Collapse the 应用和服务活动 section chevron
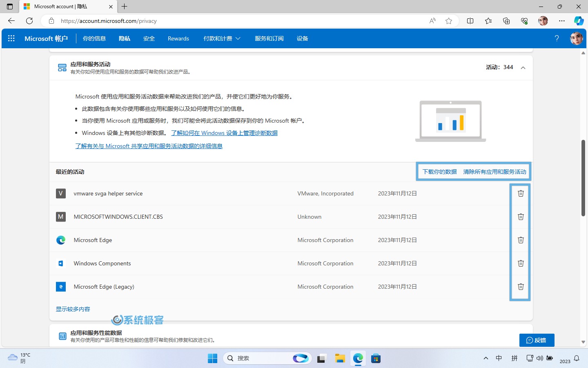Screen dimensions: 588x368 (523, 67)
